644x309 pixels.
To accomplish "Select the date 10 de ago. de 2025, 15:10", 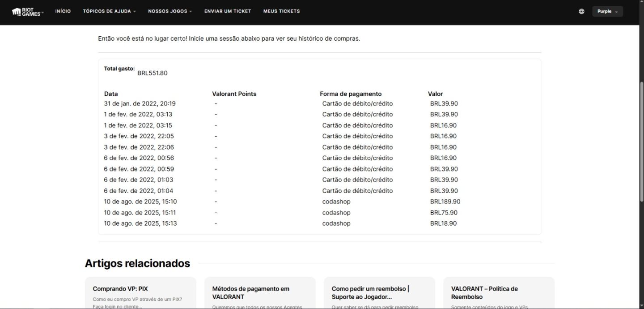I will click(140, 202).
